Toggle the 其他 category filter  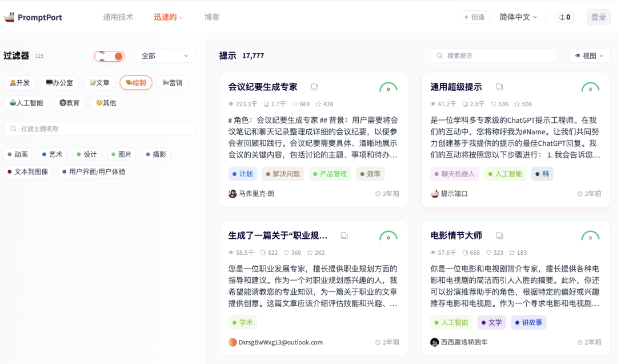tap(106, 103)
